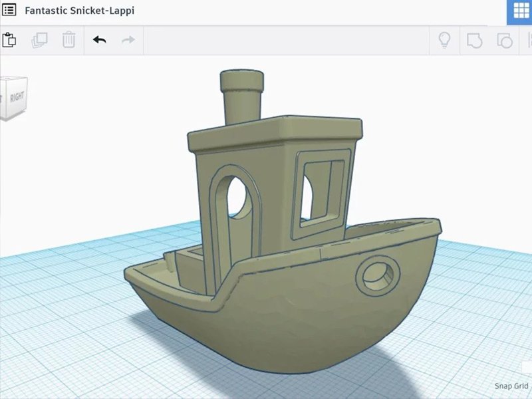532x399 pixels.
Task: Toggle Show All hidden objects with the lightbulb
Action: 444,41
